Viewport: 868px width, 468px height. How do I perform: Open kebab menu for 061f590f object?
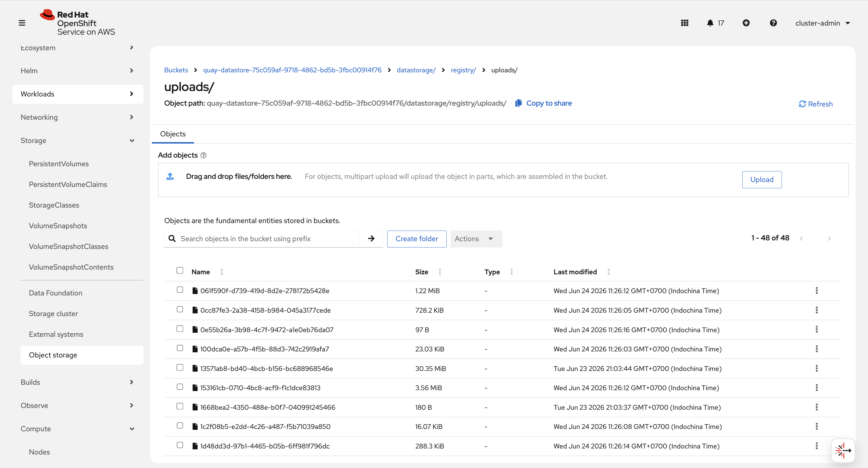tap(817, 291)
